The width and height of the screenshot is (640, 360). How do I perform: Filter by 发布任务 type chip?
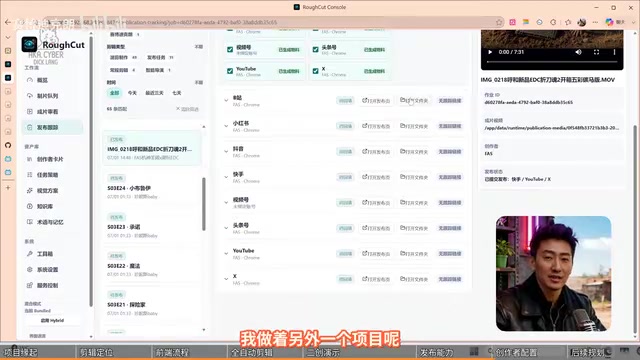(x=160, y=58)
